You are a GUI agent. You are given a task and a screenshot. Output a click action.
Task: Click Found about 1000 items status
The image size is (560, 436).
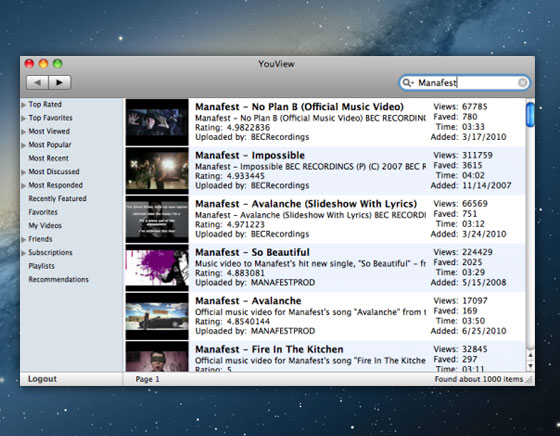click(x=479, y=379)
